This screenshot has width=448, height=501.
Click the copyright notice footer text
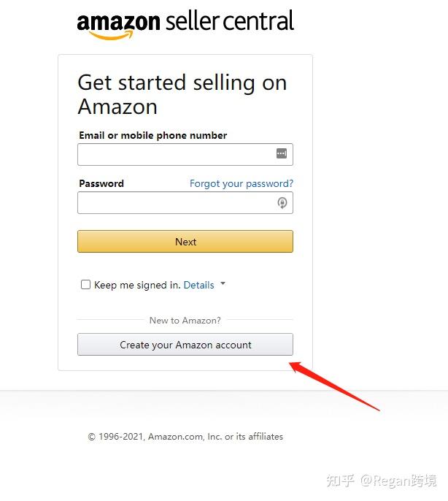pos(185,437)
